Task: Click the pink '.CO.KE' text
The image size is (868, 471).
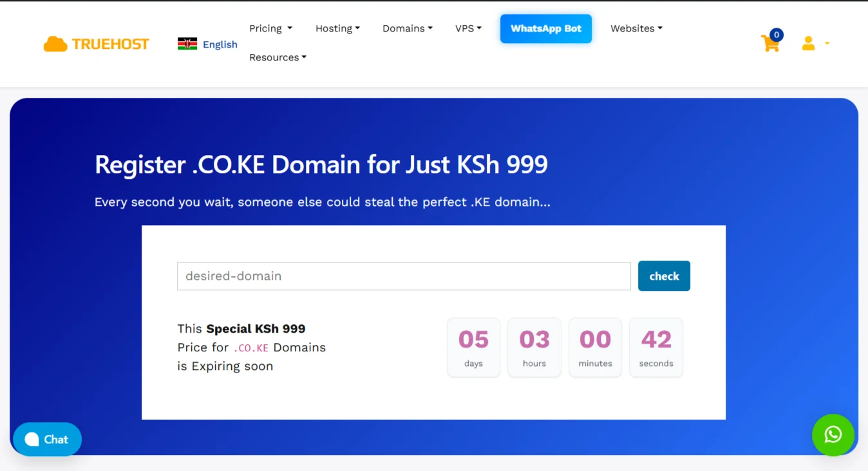Action: click(x=251, y=348)
